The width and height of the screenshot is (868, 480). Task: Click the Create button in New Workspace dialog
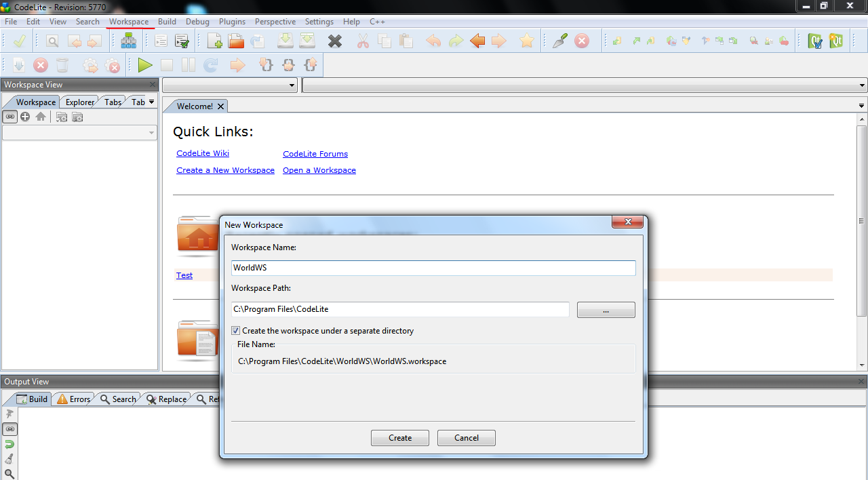click(400, 438)
